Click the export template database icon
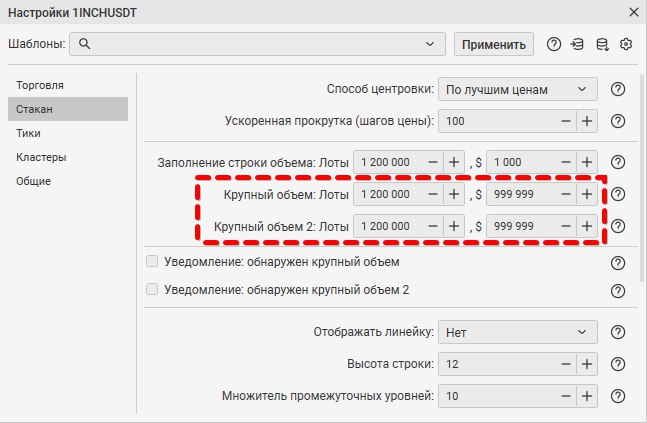 602,44
